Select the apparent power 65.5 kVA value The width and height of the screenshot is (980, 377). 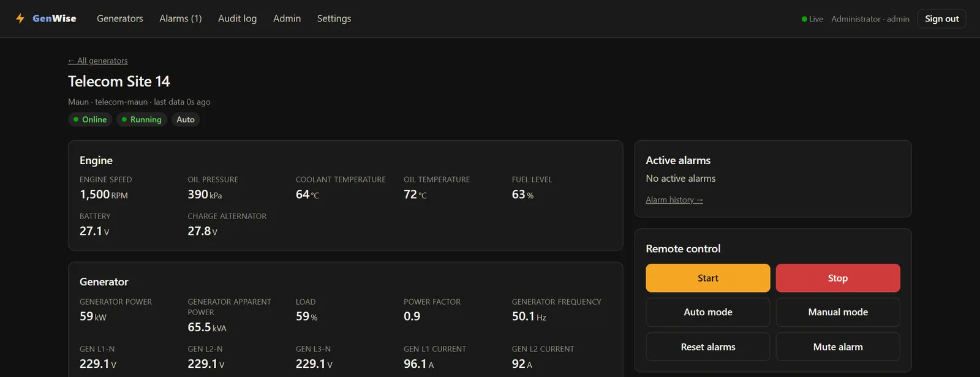click(207, 327)
